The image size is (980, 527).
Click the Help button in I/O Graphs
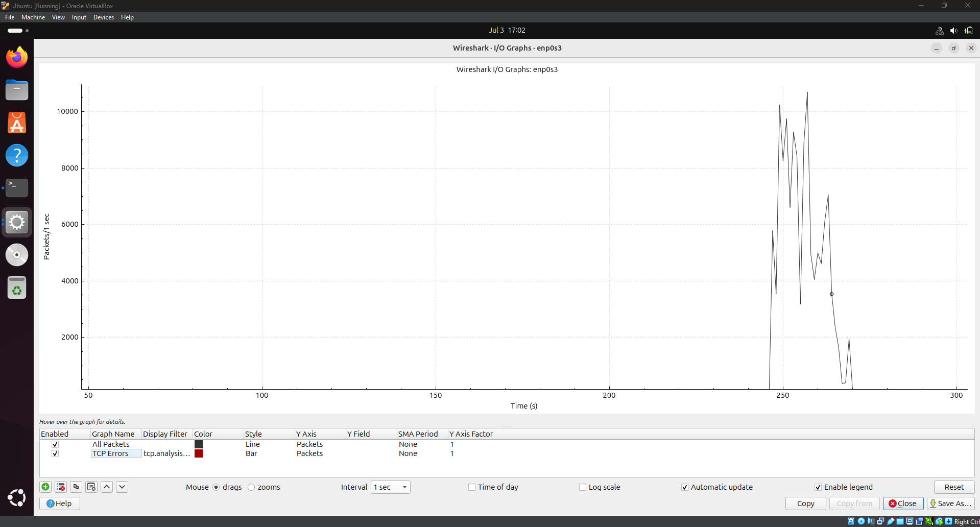click(60, 504)
